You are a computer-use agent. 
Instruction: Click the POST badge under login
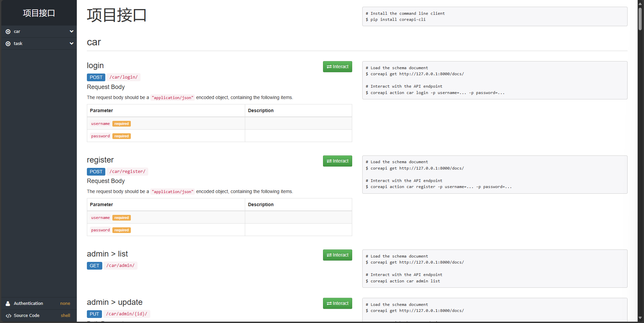click(x=96, y=77)
